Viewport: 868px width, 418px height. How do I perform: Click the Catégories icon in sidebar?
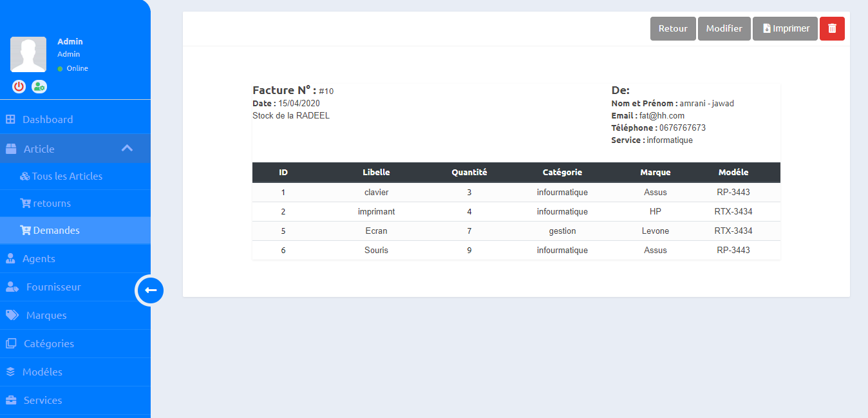[10, 343]
